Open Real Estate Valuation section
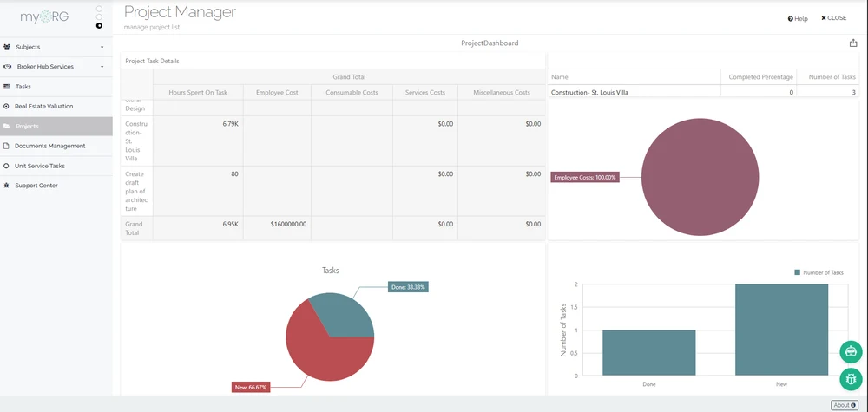Image resolution: width=868 pixels, height=412 pixels. pos(56,106)
